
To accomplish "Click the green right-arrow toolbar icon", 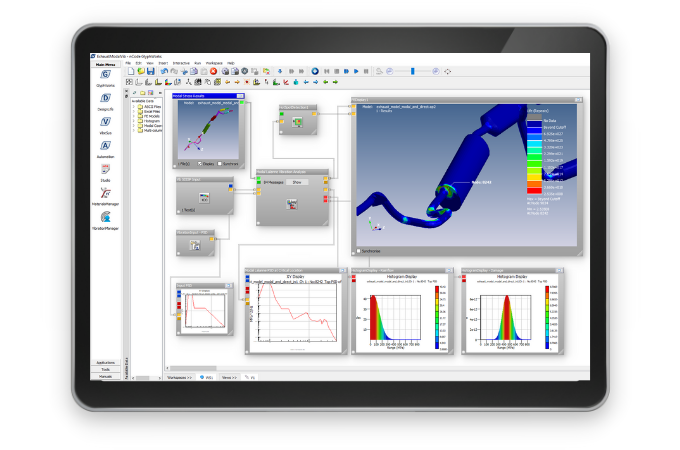I will [x=335, y=82].
